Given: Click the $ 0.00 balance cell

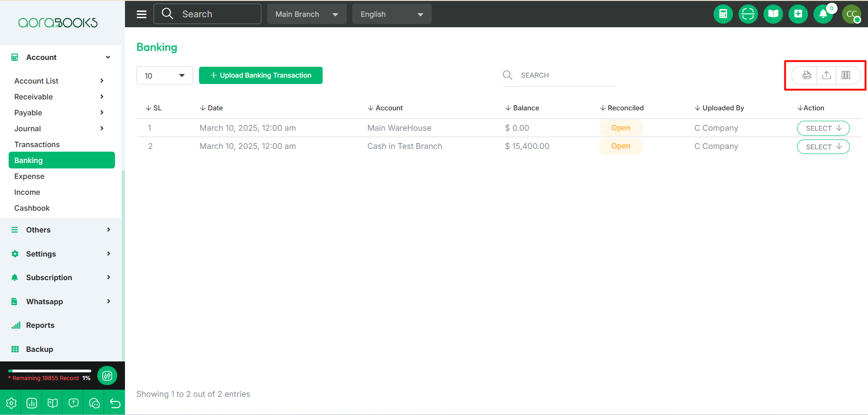Looking at the screenshot, I should pos(517,128).
